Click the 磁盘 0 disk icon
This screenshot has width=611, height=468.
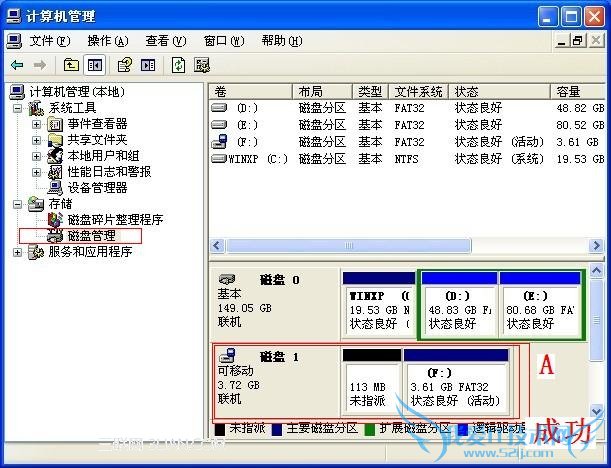(227, 279)
